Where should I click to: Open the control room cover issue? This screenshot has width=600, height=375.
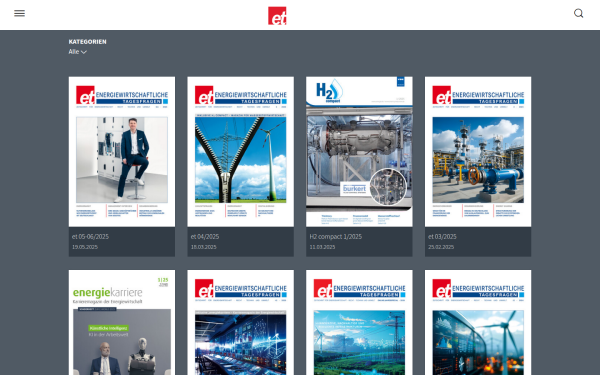coord(241,323)
